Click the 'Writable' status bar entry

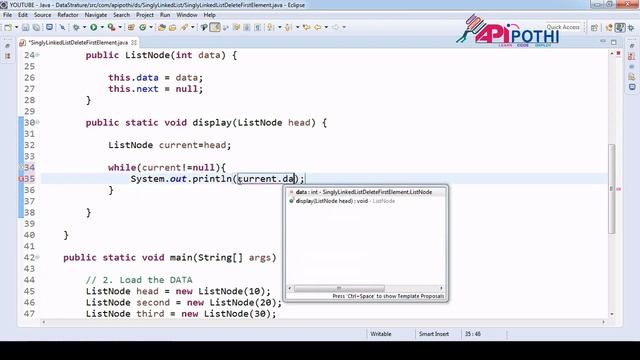[380, 334]
